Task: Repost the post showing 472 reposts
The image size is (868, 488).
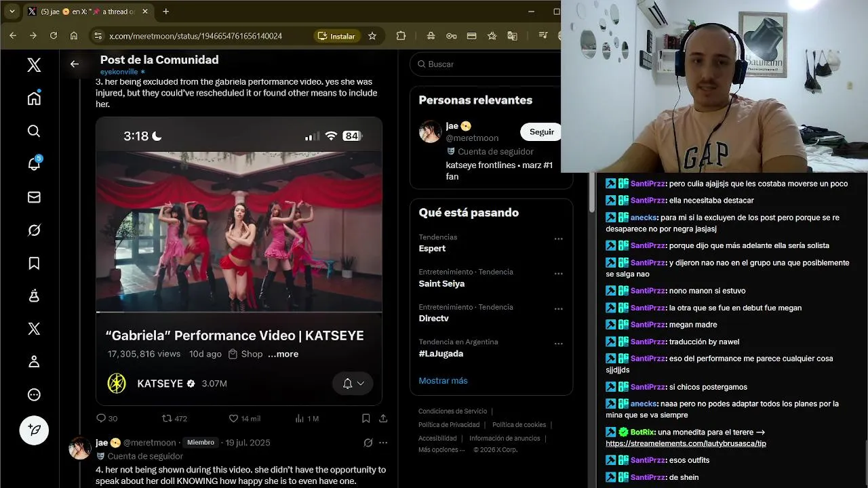Action: click(174, 418)
